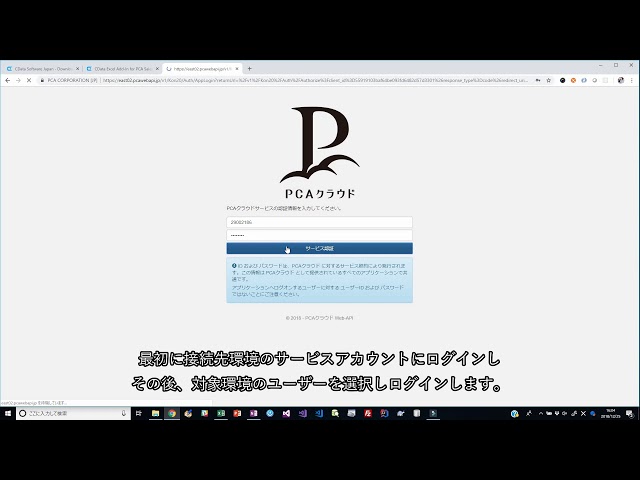Open Chrome's three-dot menu
This screenshot has height=480, width=640.
632,80
